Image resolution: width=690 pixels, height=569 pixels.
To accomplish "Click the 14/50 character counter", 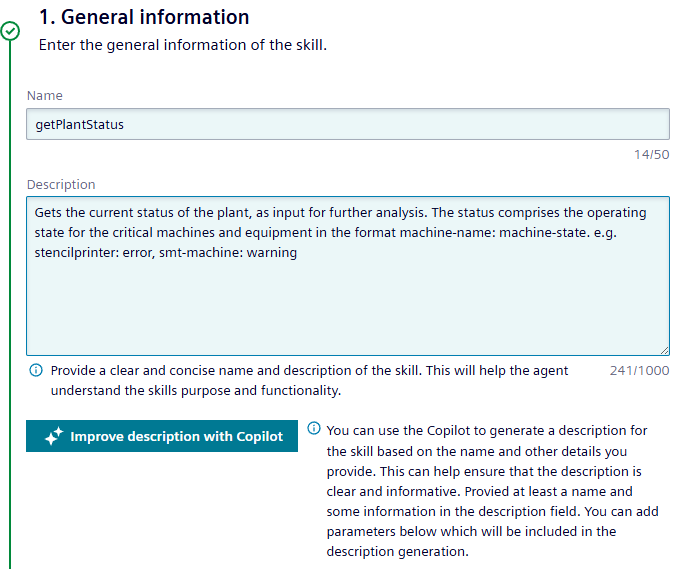I will pos(652,154).
